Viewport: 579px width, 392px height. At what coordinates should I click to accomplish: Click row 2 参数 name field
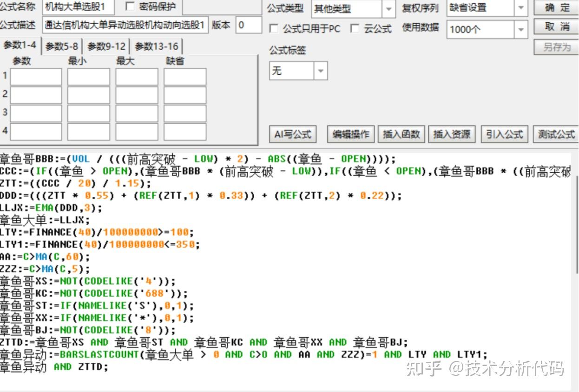36,95
